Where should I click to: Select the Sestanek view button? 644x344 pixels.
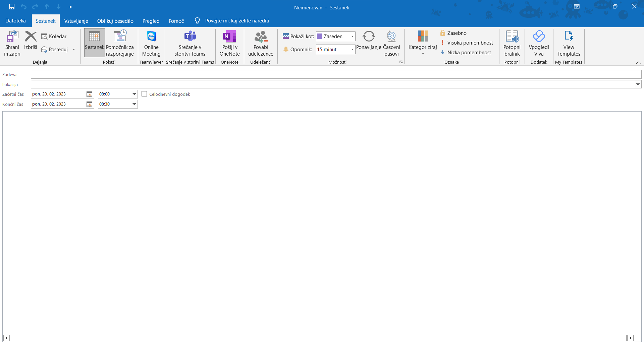95,43
